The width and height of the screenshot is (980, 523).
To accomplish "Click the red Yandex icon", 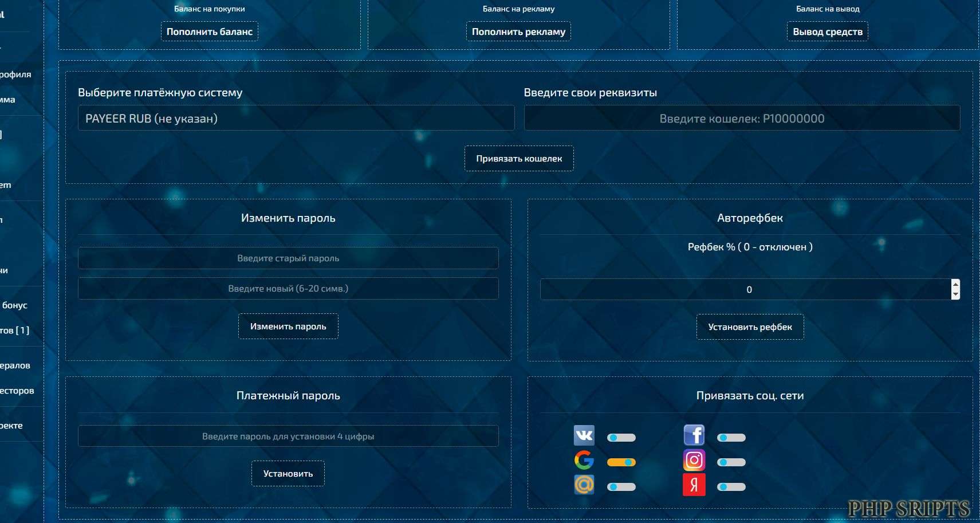I will click(694, 485).
